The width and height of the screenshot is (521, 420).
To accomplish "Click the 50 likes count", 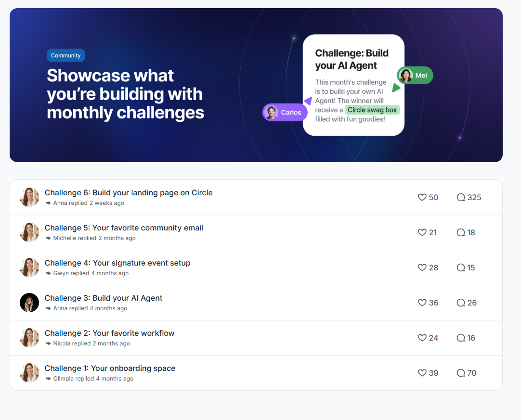I will 433,198.
